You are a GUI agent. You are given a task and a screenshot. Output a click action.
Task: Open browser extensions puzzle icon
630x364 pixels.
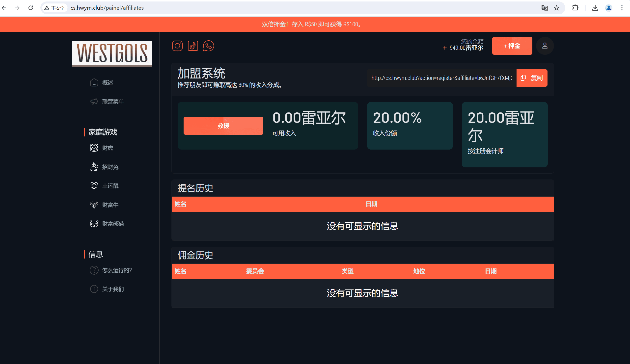click(575, 8)
